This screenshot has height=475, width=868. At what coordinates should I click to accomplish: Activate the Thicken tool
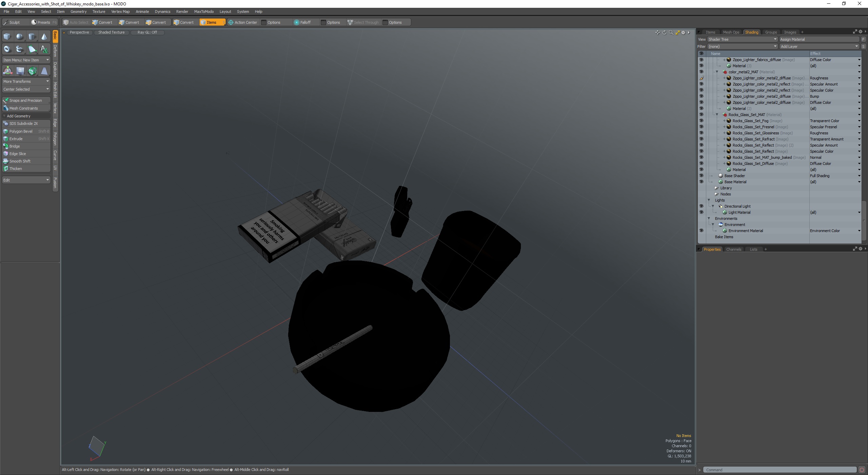[x=26, y=169]
